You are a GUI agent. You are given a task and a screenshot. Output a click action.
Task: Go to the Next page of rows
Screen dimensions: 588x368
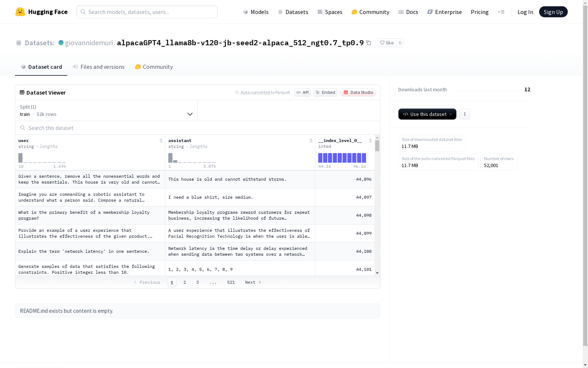coord(253,282)
